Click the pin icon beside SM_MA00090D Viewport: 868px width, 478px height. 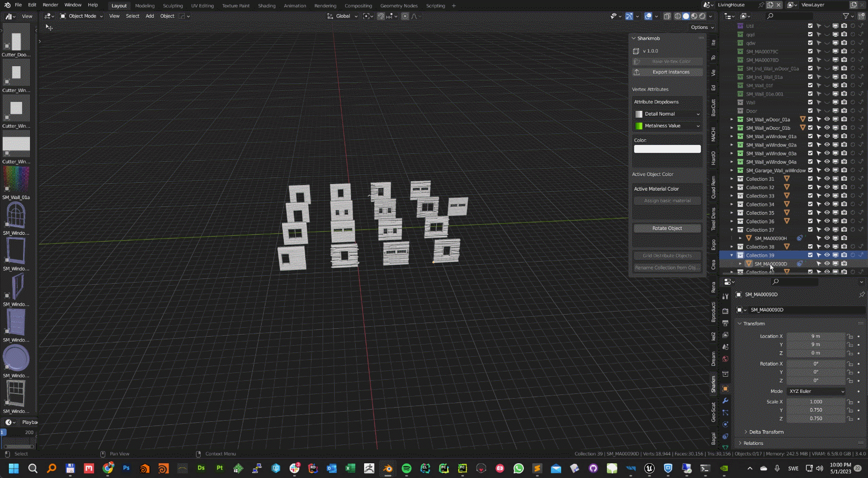[x=861, y=295]
